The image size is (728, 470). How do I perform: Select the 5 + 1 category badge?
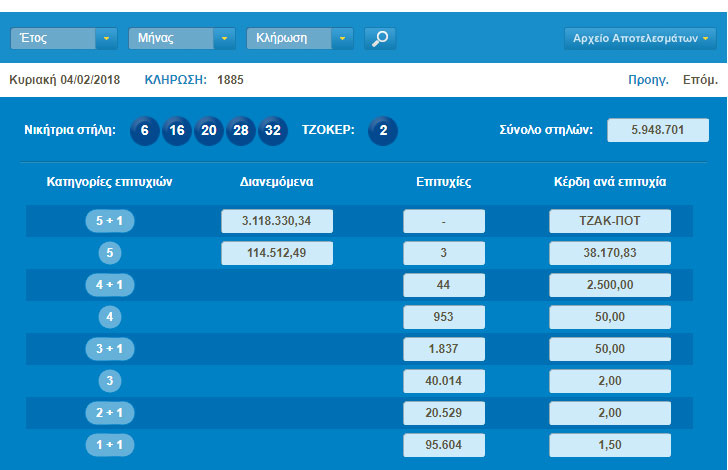pyautogui.click(x=110, y=222)
